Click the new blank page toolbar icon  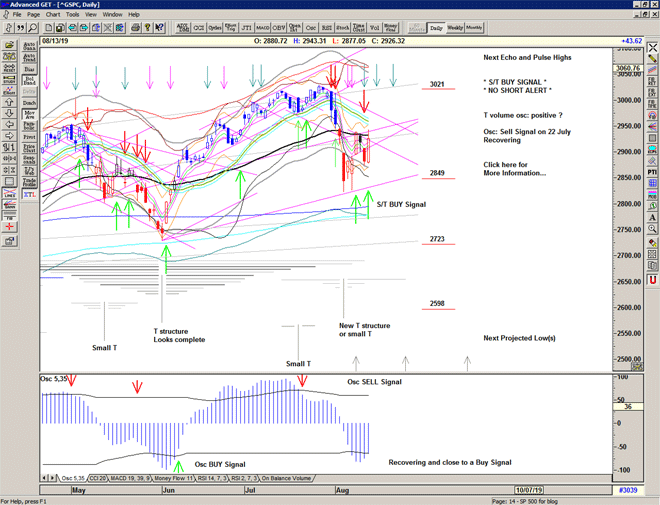[x=49, y=28]
